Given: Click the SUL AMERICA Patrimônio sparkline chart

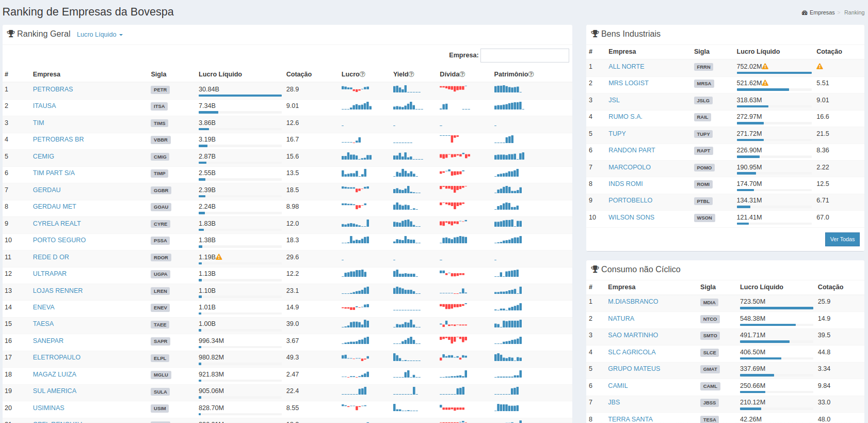Looking at the screenshot, I should 507,390.
